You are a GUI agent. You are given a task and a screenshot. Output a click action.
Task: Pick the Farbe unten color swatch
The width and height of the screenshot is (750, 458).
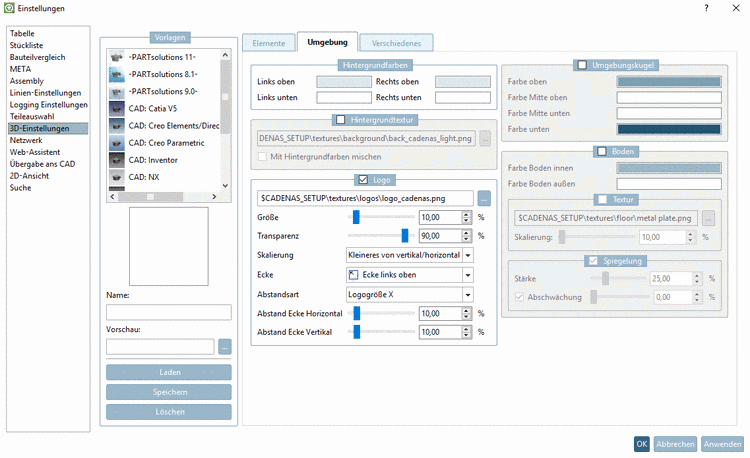669,129
